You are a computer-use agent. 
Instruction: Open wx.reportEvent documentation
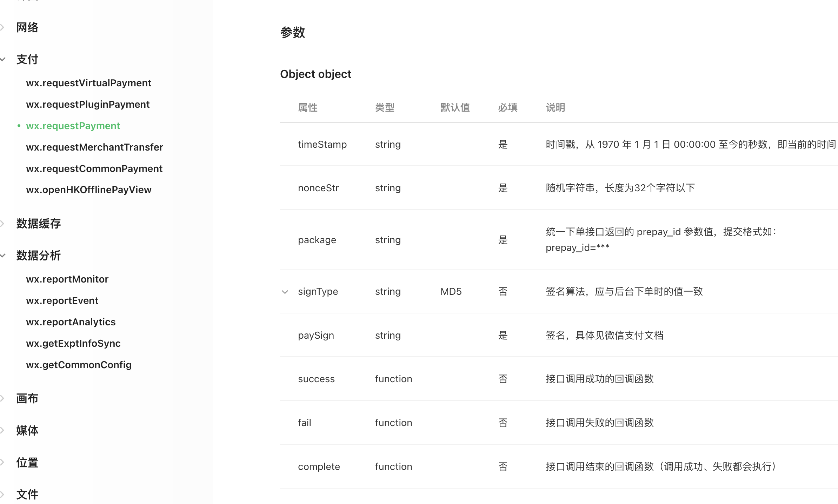[62, 300]
